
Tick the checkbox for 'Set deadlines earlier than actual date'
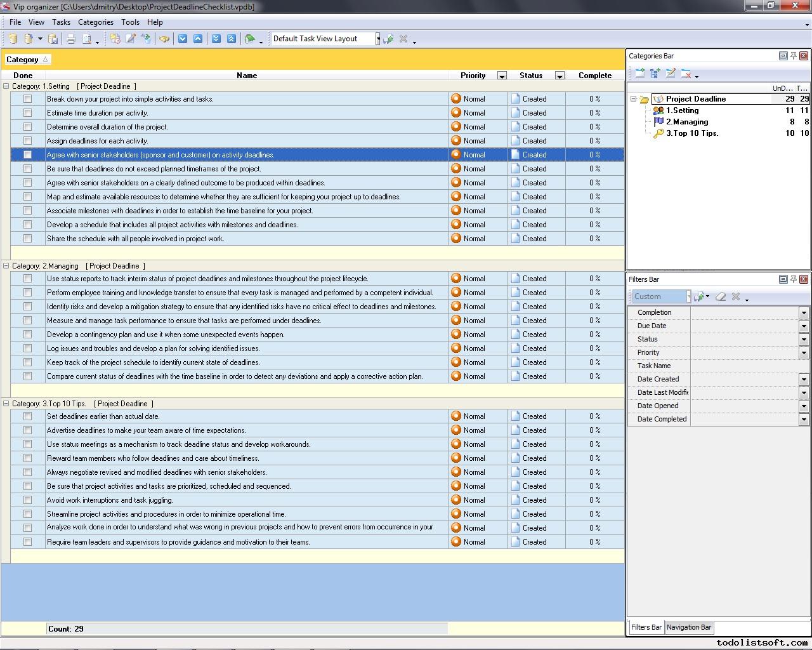click(x=27, y=416)
